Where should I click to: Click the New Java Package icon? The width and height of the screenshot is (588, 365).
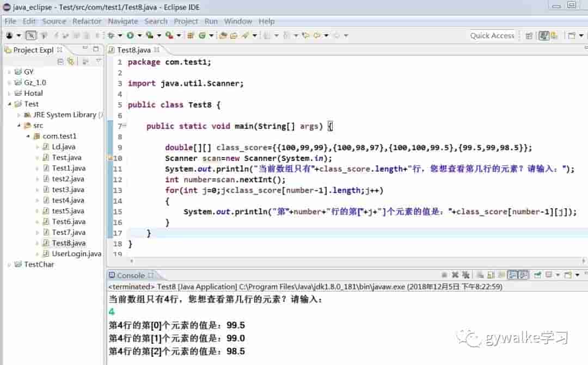[x=191, y=35]
